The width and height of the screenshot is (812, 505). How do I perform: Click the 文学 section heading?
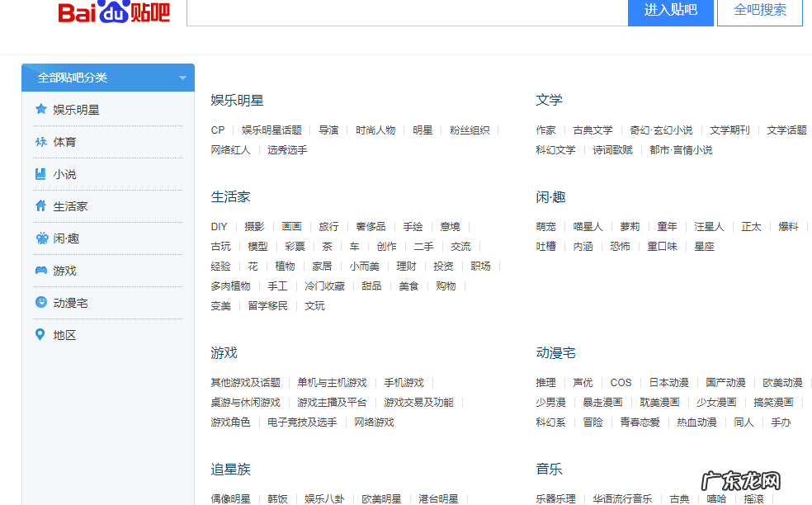pyautogui.click(x=549, y=99)
